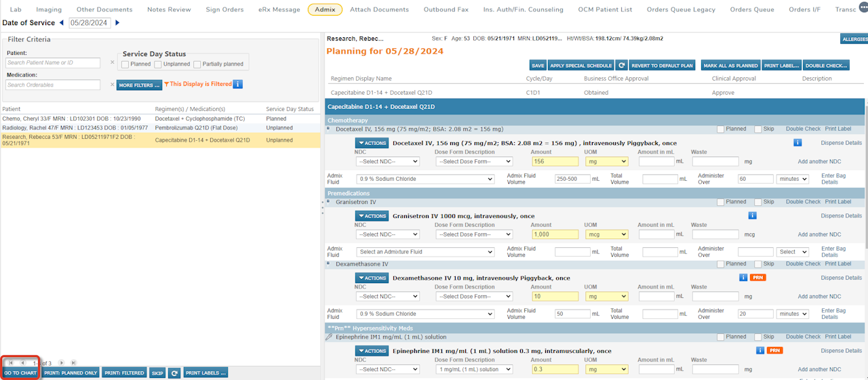Expand Docetaxel Admix Fluid dropdown
This screenshot has width=868, height=380.
(425, 179)
